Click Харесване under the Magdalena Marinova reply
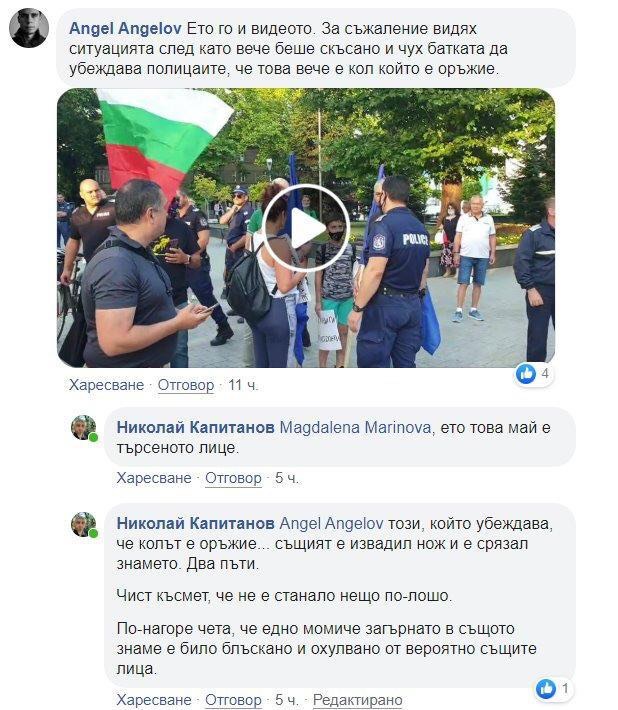Screen dimensions: 618x710 tap(154, 478)
